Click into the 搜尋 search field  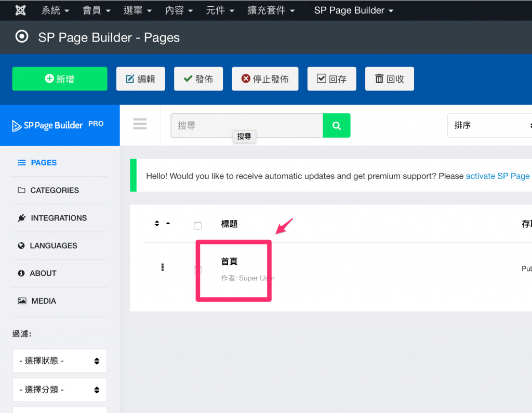click(247, 125)
